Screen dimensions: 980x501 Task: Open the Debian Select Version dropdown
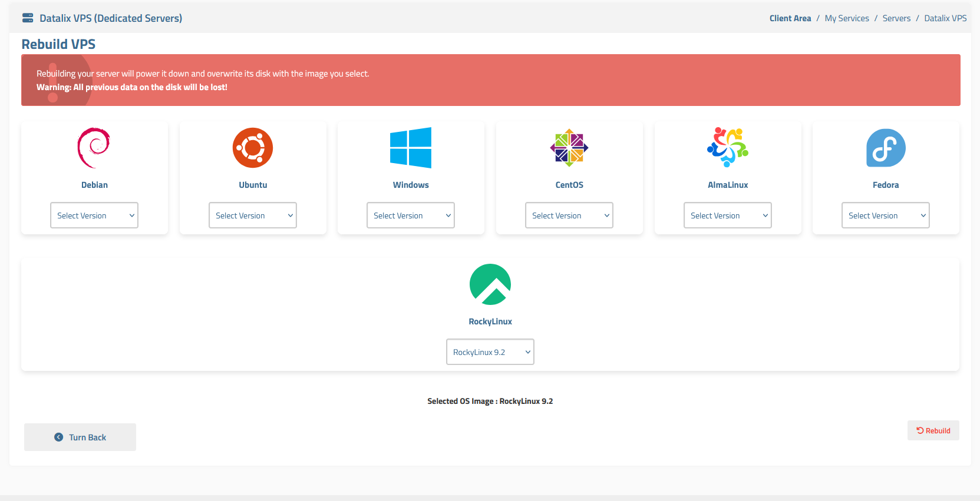point(94,215)
